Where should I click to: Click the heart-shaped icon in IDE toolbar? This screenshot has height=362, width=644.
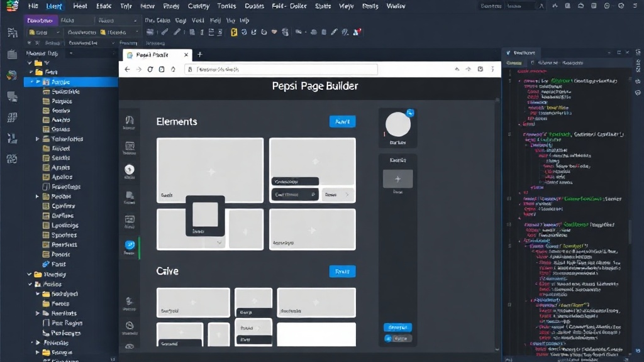(274, 32)
